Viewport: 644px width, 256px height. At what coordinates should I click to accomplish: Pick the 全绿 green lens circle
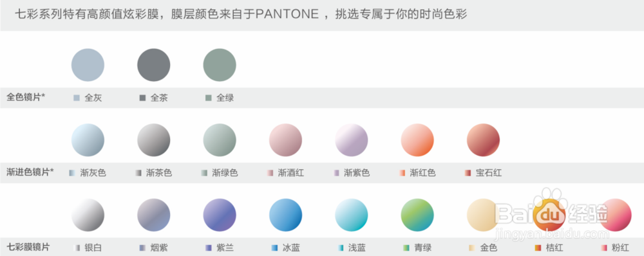click(x=220, y=65)
